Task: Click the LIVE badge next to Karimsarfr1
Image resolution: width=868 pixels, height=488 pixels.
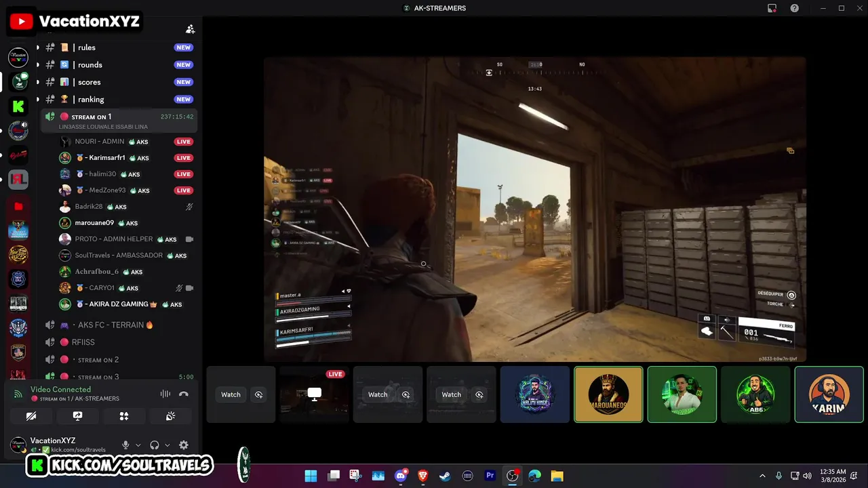Action: 184,158
